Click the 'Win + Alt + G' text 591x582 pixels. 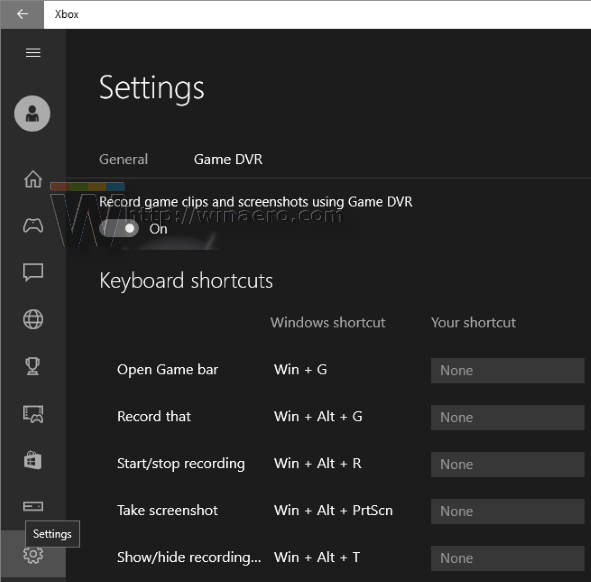318,417
